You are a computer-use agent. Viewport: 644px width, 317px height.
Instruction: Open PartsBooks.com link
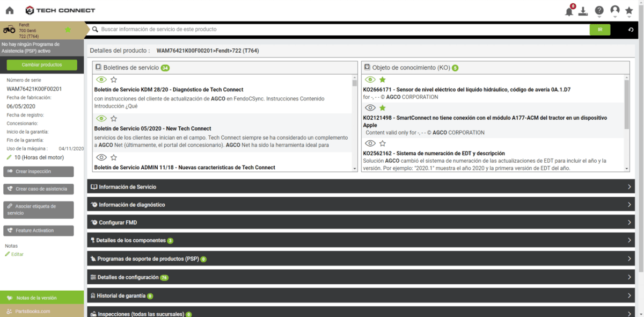point(42,311)
